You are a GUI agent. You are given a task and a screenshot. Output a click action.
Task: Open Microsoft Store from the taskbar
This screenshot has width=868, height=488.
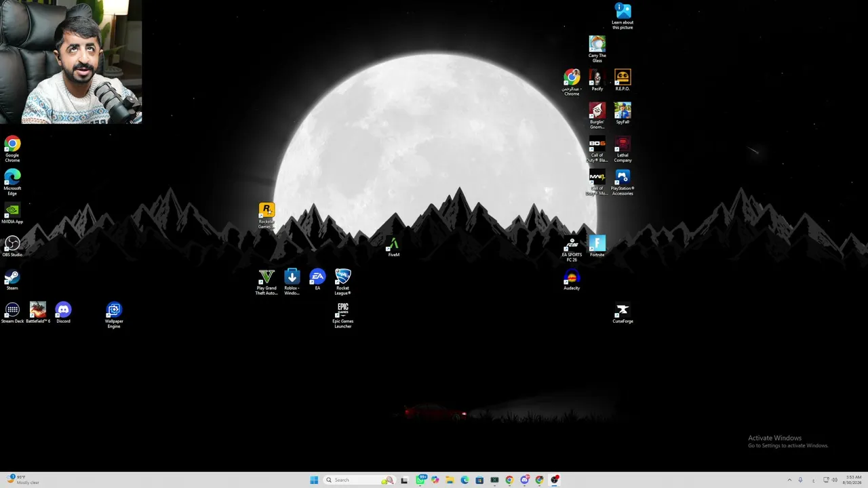point(479,480)
